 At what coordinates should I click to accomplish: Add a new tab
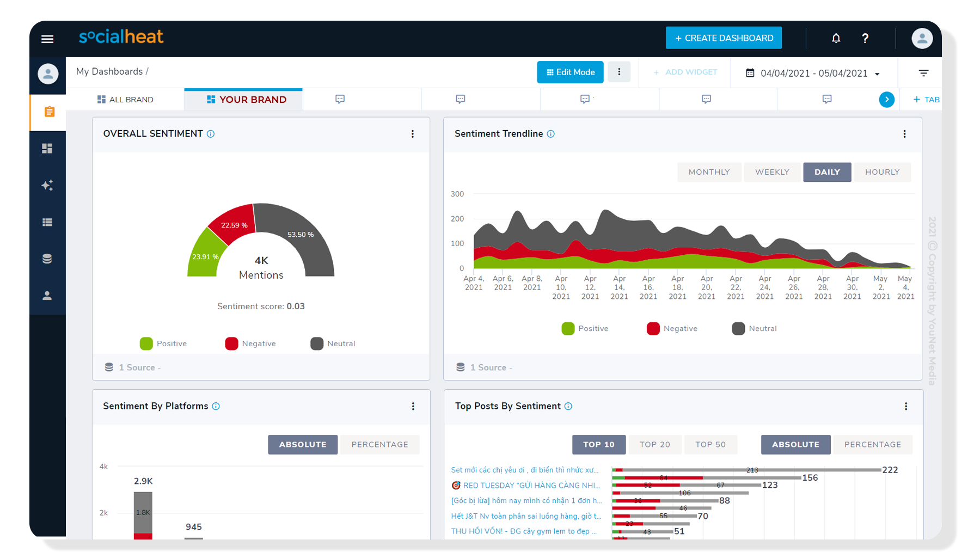[x=926, y=100]
